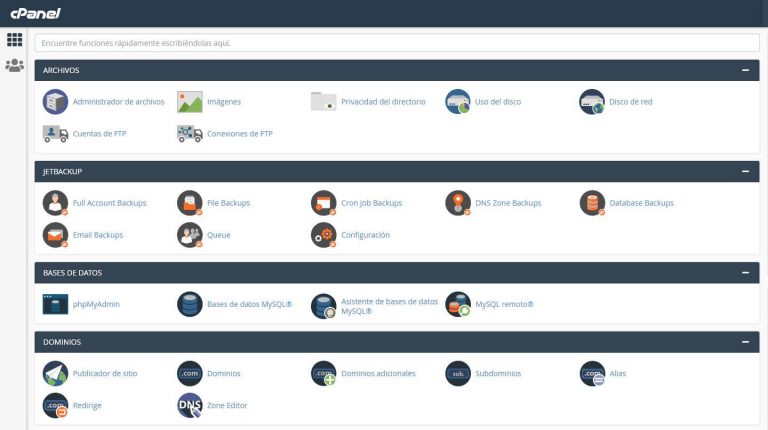Follow the Imágenes link

[224, 102]
